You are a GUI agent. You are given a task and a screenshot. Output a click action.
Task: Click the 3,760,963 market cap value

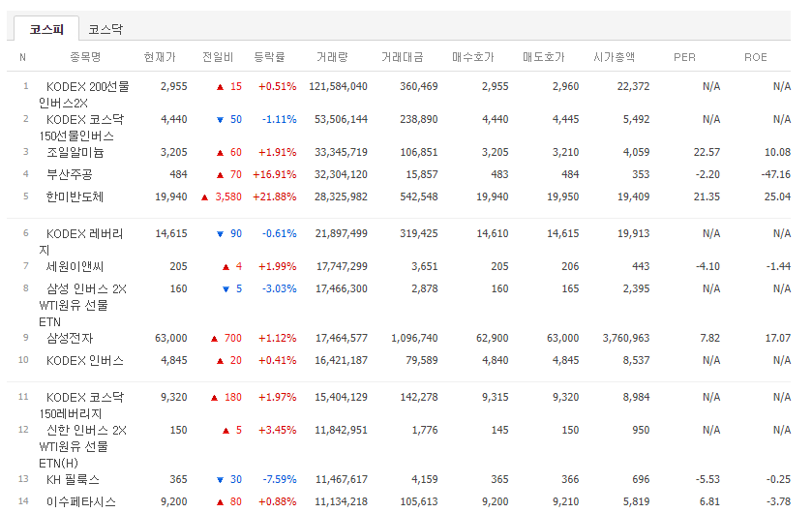click(625, 338)
